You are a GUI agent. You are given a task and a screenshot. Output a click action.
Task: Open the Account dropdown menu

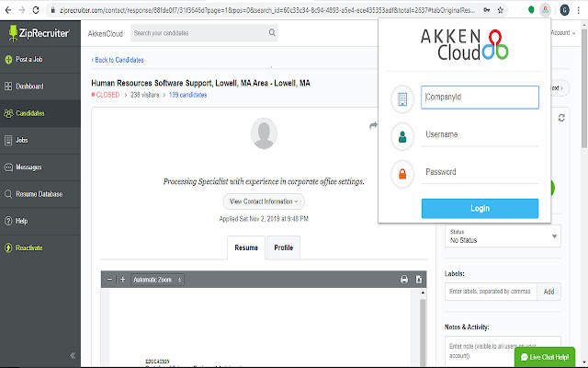(x=563, y=33)
